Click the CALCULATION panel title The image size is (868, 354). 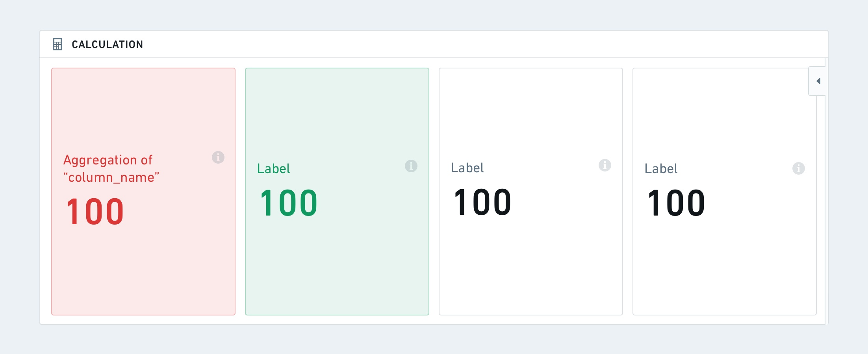107,44
